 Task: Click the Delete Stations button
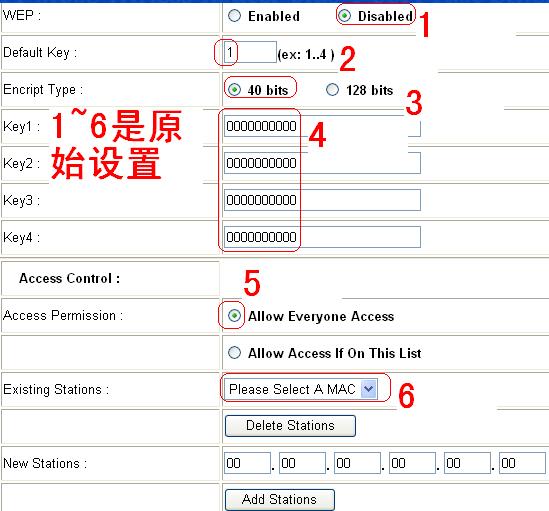(290, 426)
